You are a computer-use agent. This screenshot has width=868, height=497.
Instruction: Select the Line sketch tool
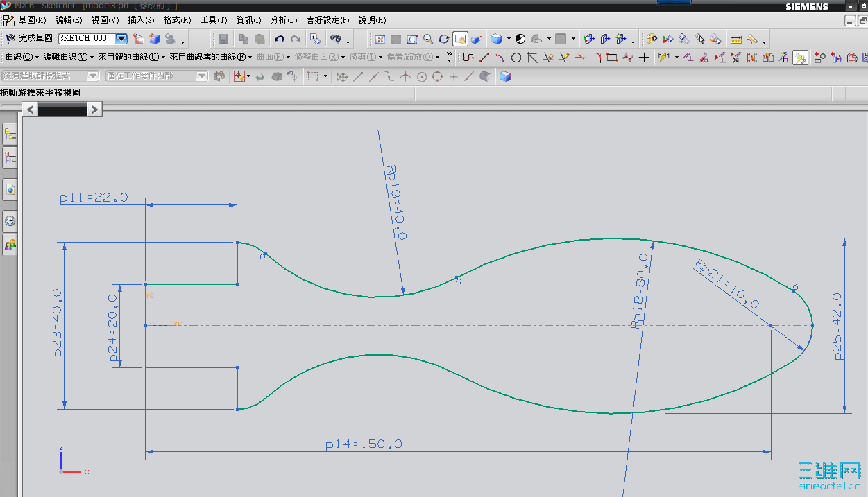click(484, 58)
